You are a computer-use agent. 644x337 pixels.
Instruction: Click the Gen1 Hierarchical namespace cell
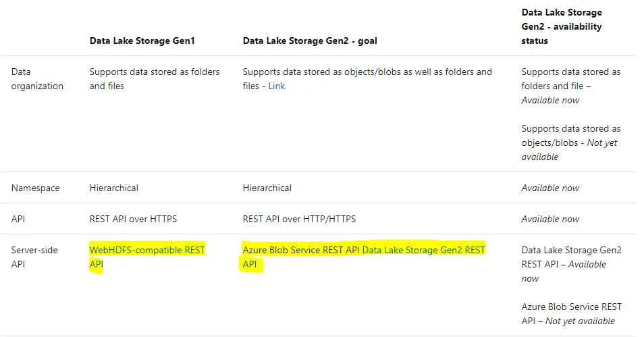click(114, 188)
